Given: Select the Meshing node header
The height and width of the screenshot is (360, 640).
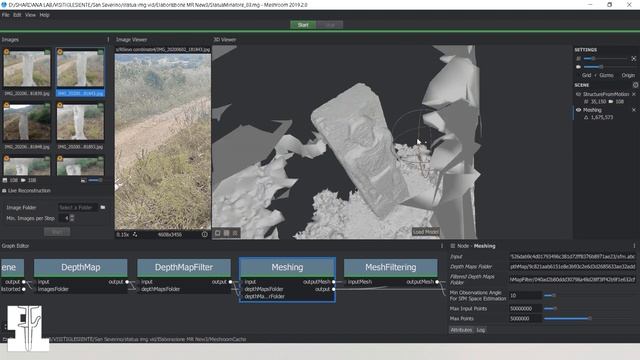Looking at the screenshot, I should coord(287,267).
